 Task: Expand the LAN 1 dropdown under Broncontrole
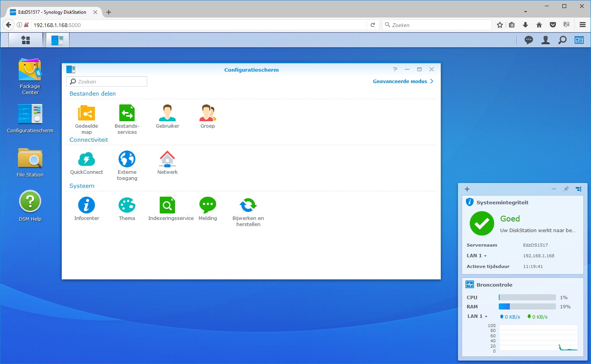point(478,316)
